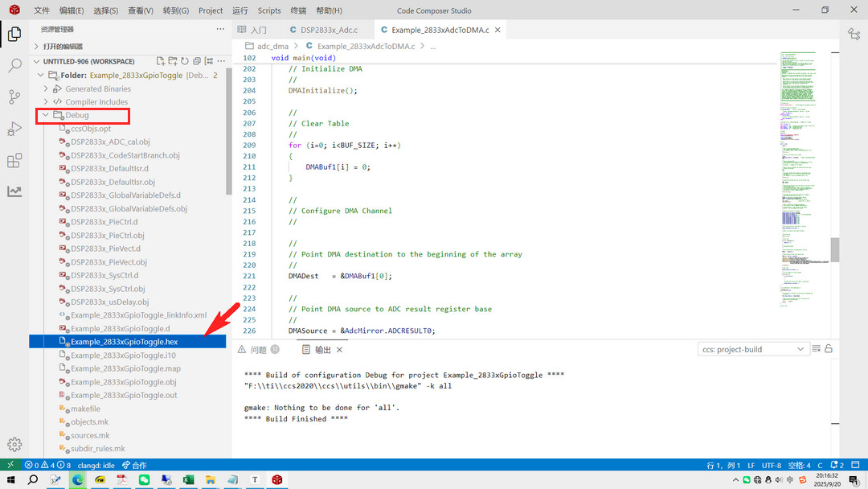Image resolution: width=868 pixels, height=489 pixels.
Task: Select Example_2833xGpioToggle.map file
Action: [127, 368]
